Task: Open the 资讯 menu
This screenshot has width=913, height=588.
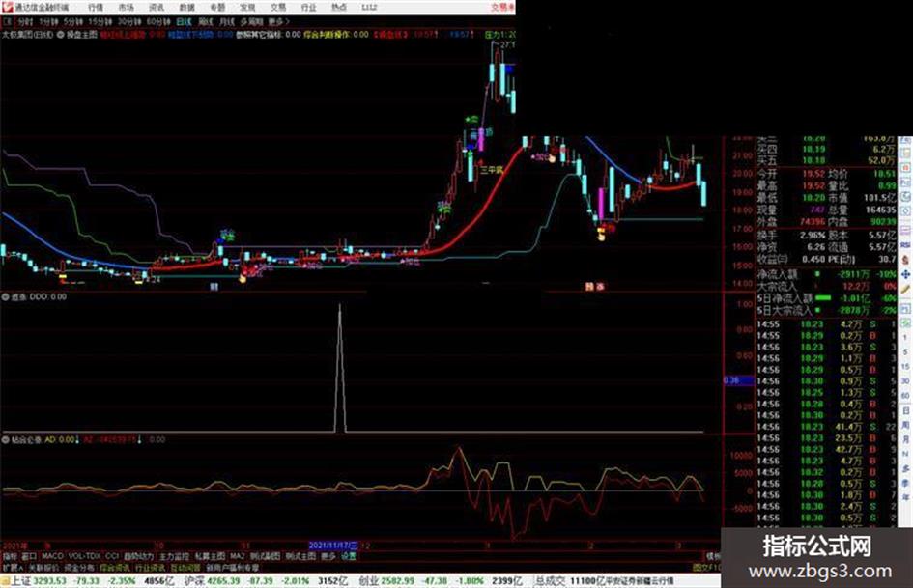Action: (x=157, y=8)
